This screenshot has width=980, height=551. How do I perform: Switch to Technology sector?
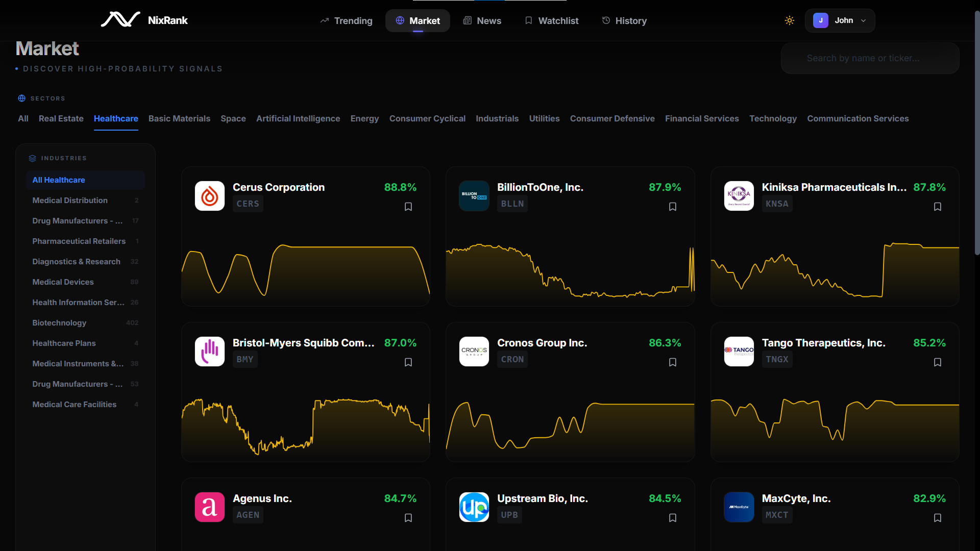pos(773,118)
